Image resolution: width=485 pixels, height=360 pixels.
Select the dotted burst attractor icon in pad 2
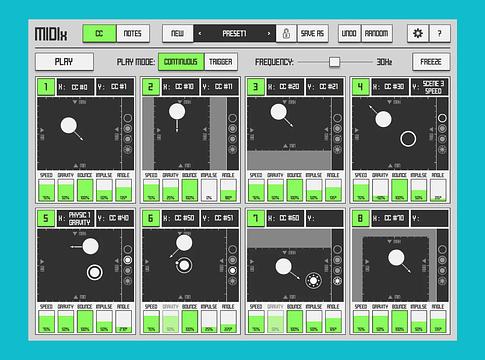(x=233, y=150)
